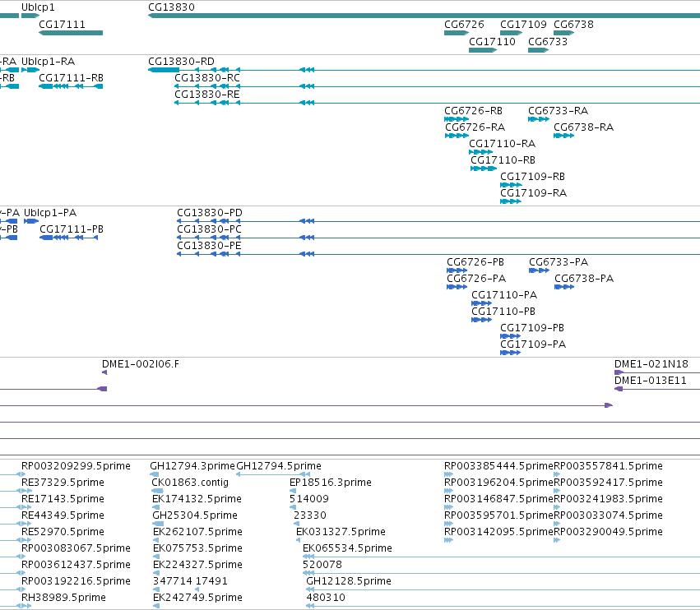Select protein CG13830-PE
Screen dimensions: 700x610
click(x=438, y=254)
